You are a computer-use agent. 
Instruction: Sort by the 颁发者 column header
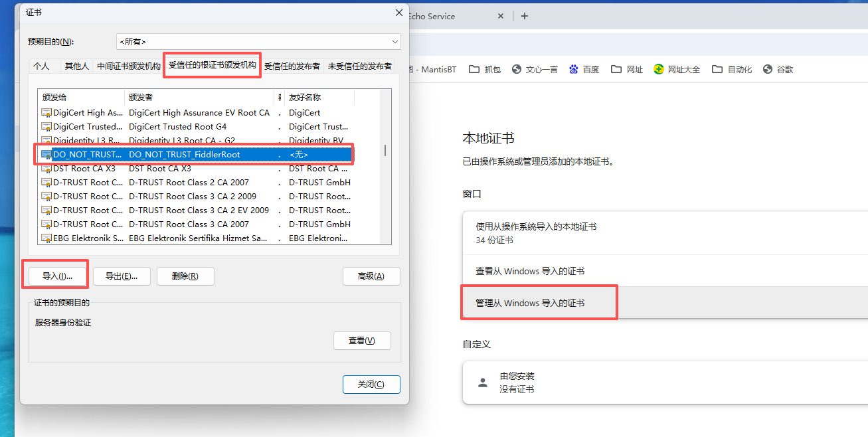201,97
